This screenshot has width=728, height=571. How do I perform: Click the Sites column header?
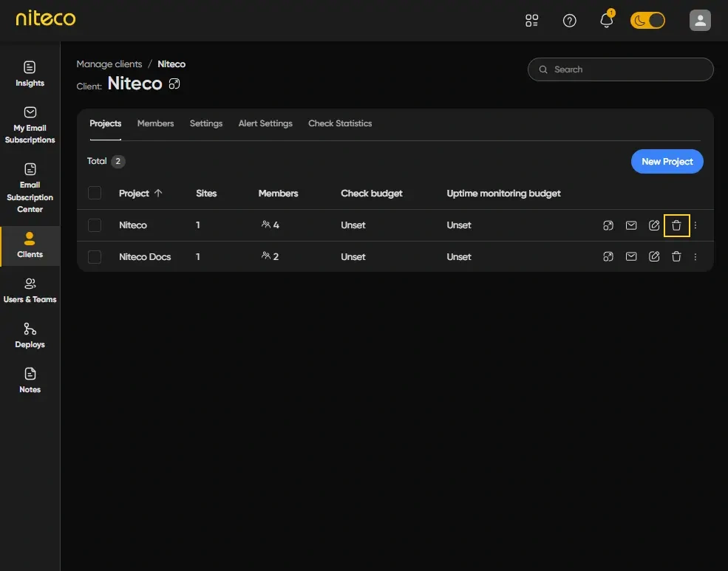[x=206, y=194]
